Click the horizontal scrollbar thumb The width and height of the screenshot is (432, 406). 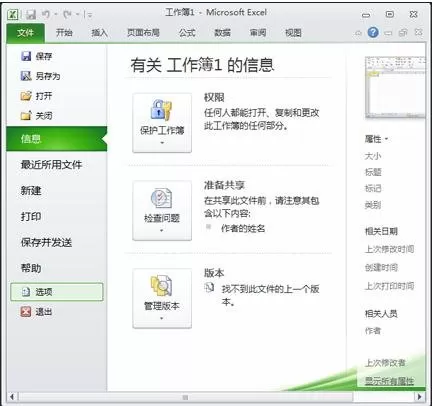pos(185,397)
